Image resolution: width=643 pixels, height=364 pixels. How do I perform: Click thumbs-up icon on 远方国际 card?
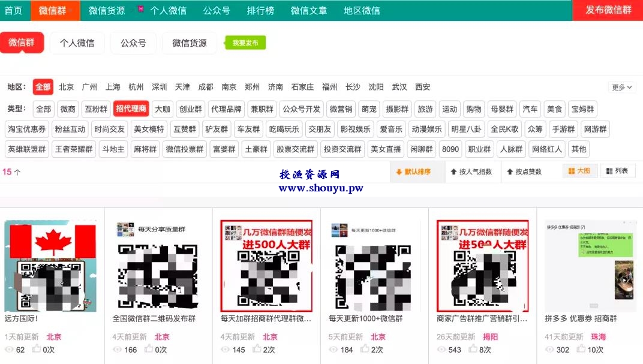pos(37,349)
